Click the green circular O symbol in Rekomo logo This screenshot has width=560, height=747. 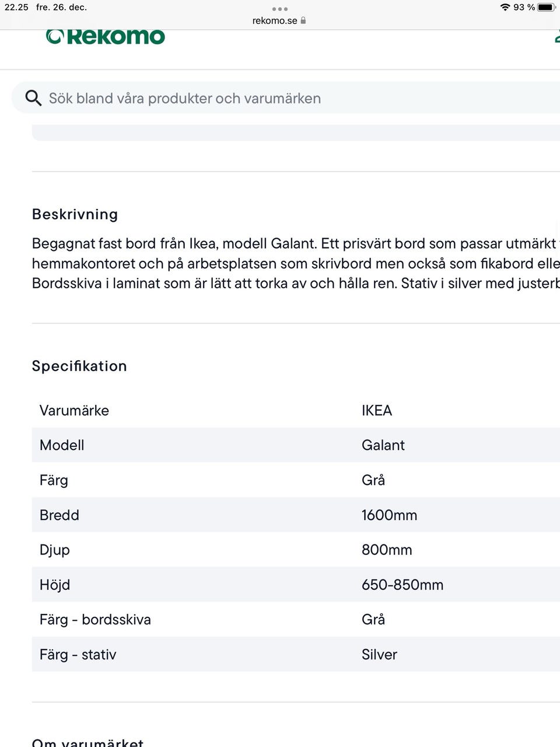coord(54,36)
